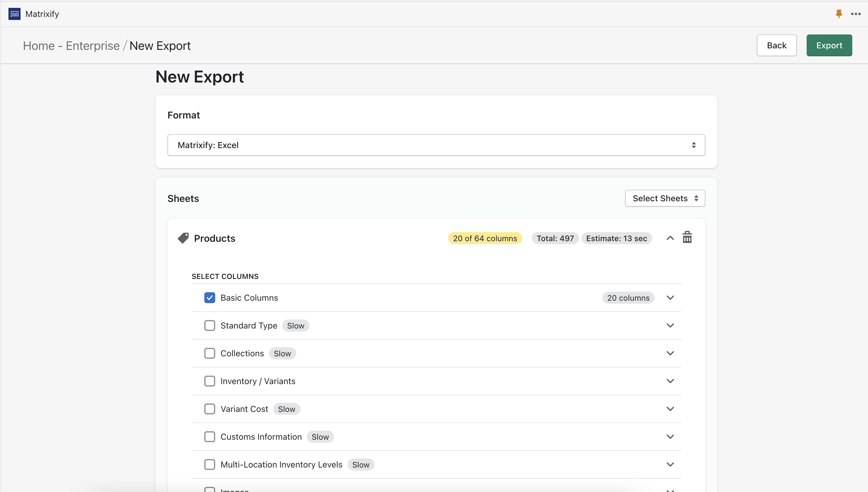Click the 20 of 64 columns badge
Viewport: 868px width, 492px height.
(484, 238)
